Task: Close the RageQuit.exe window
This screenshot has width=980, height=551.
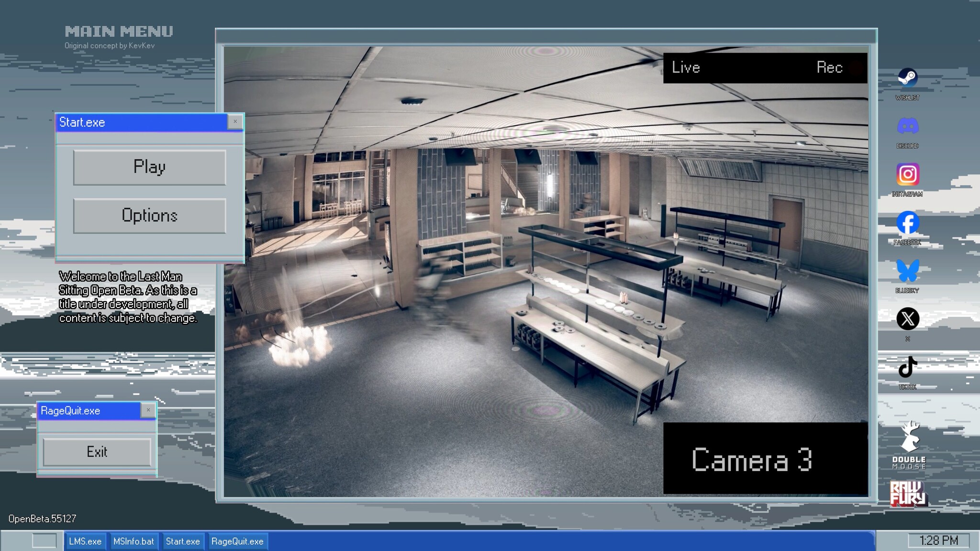Action: (x=148, y=410)
